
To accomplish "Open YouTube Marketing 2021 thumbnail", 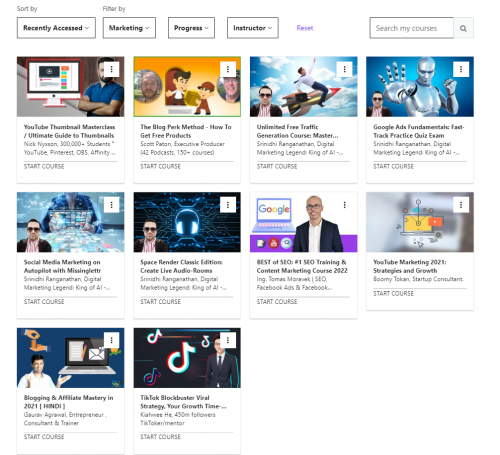I will [x=420, y=222].
